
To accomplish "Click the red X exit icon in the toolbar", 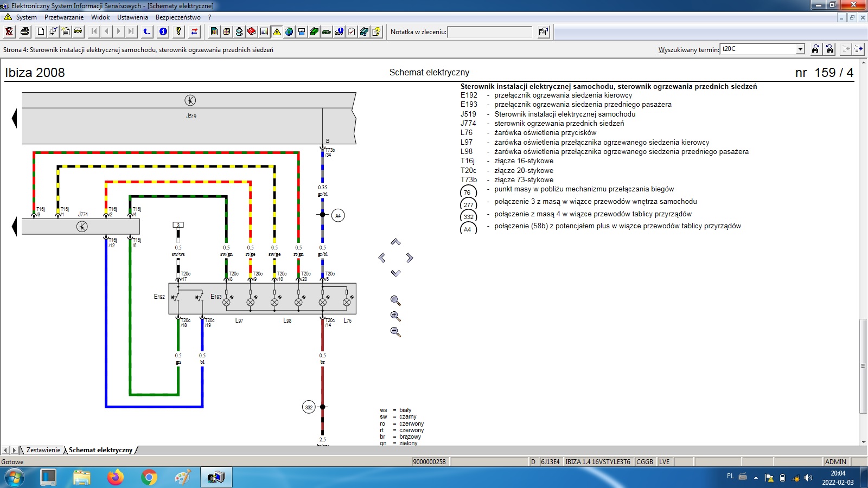I will [9, 31].
